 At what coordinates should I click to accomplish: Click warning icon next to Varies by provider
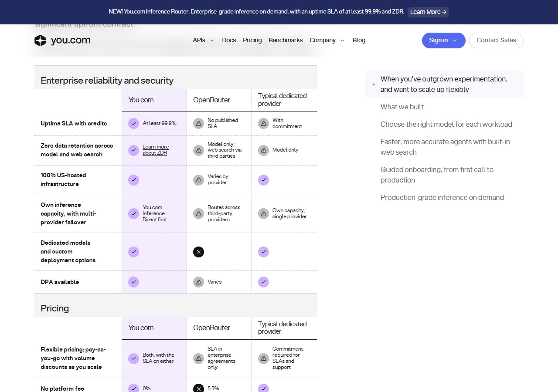coord(198,180)
